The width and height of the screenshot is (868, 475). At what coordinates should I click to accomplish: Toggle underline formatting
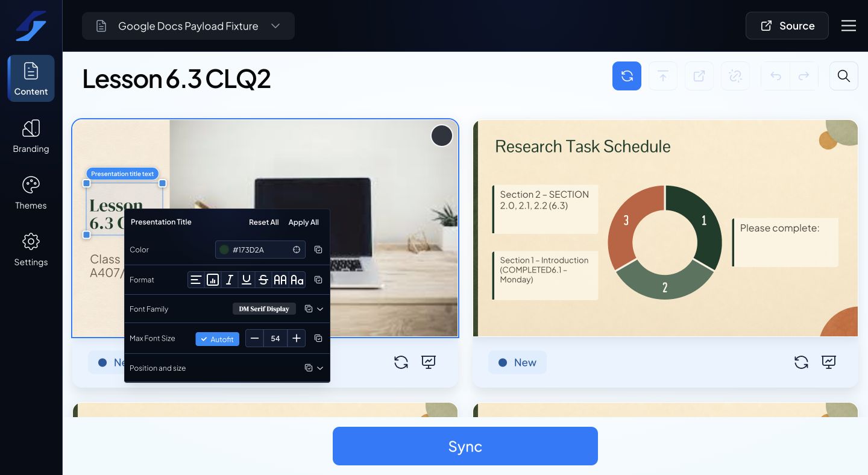(247, 280)
